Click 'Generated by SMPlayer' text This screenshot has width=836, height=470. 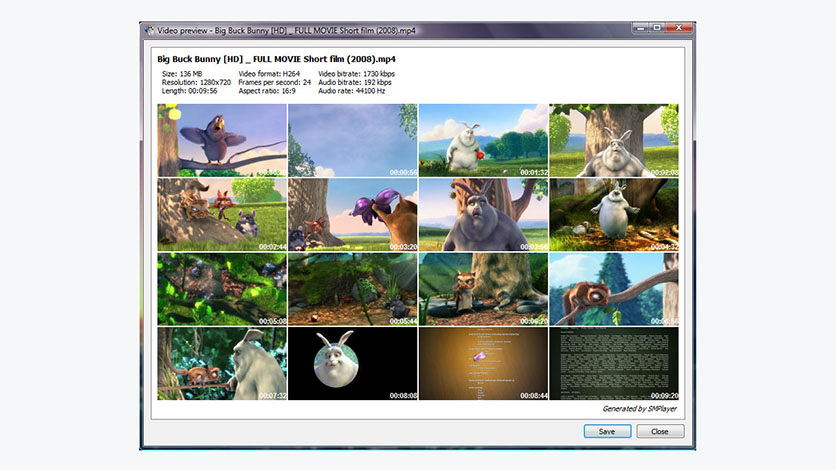[639, 409]
